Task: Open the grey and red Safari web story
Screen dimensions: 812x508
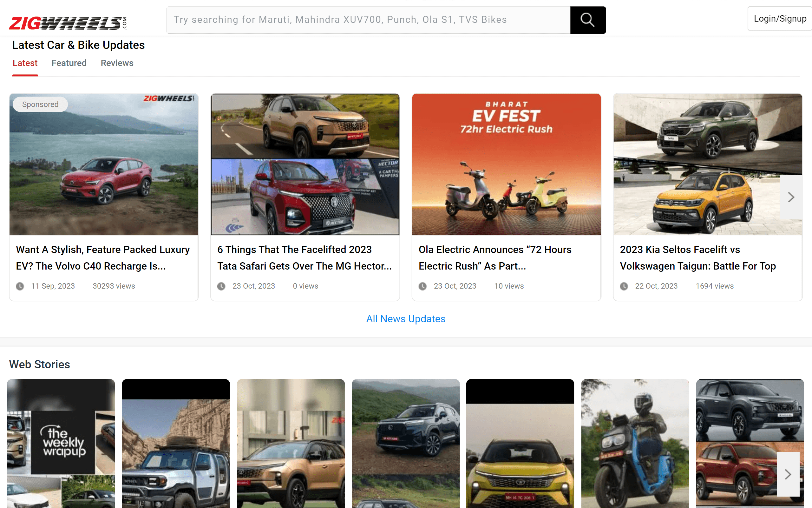Action: 750,444
